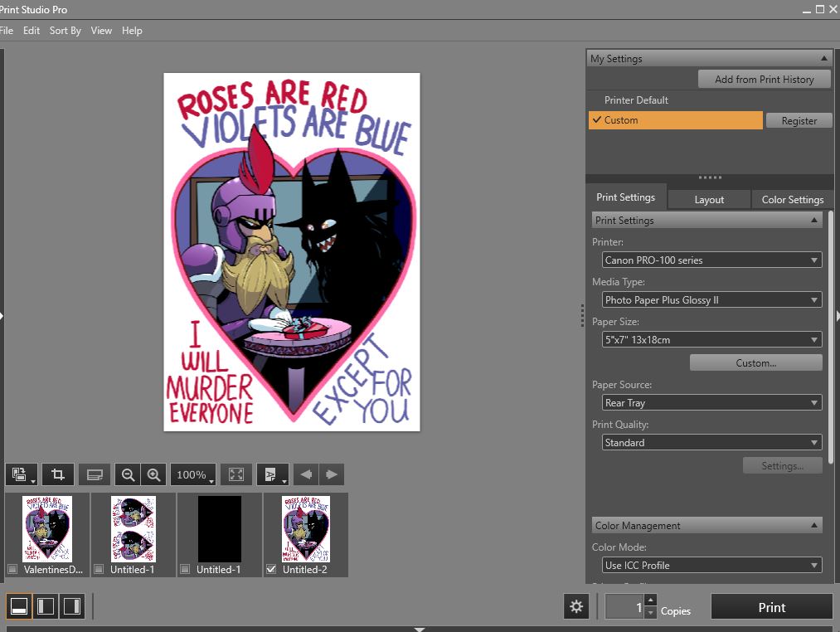Open the Media Type dropdown

point(712,299)
